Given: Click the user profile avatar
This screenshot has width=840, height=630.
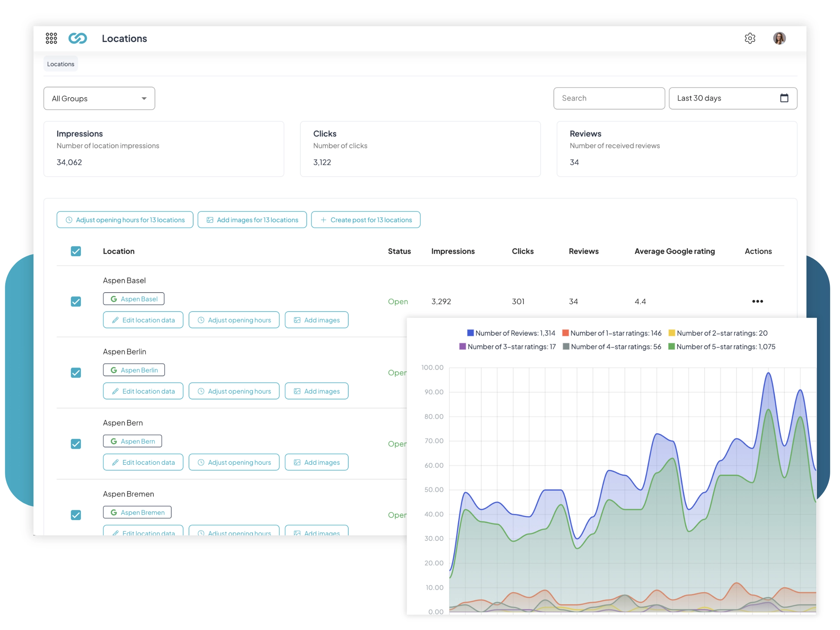Looking at the screenshot, I should [779, 38].
